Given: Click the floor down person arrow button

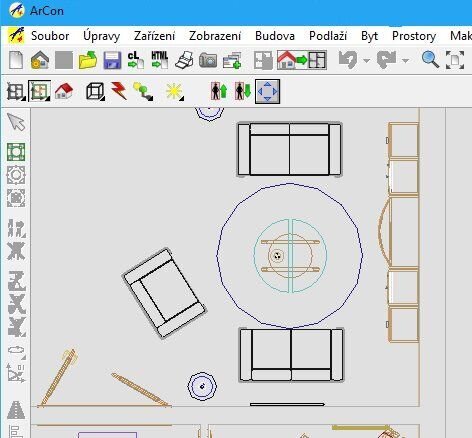Looking at the screenshot, I should click(x=242, y=91).
